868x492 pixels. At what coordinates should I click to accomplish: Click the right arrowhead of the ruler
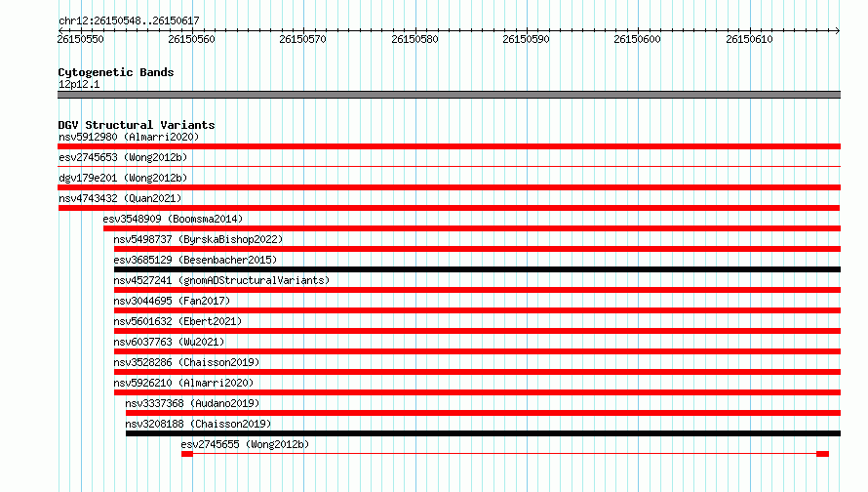[x=838, y=30]
